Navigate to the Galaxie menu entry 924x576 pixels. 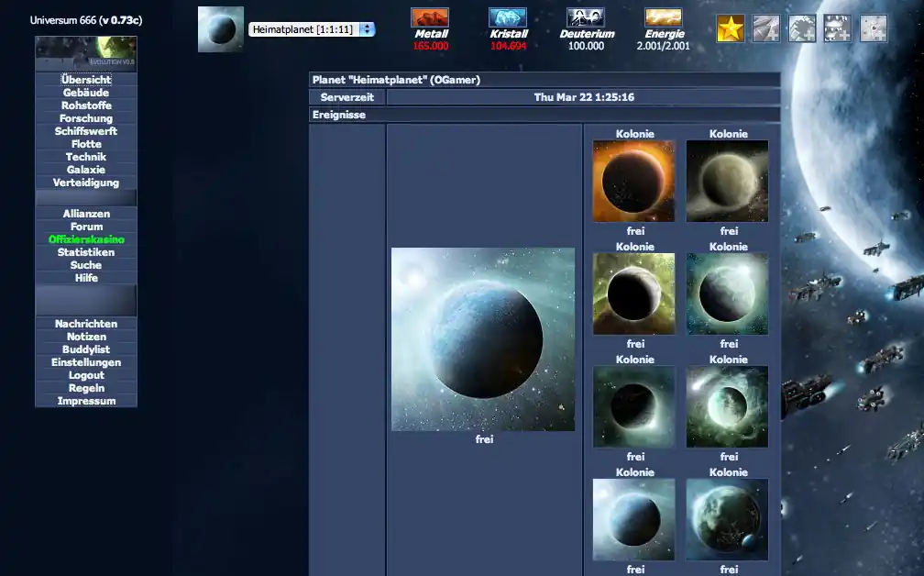pos(85,170)
